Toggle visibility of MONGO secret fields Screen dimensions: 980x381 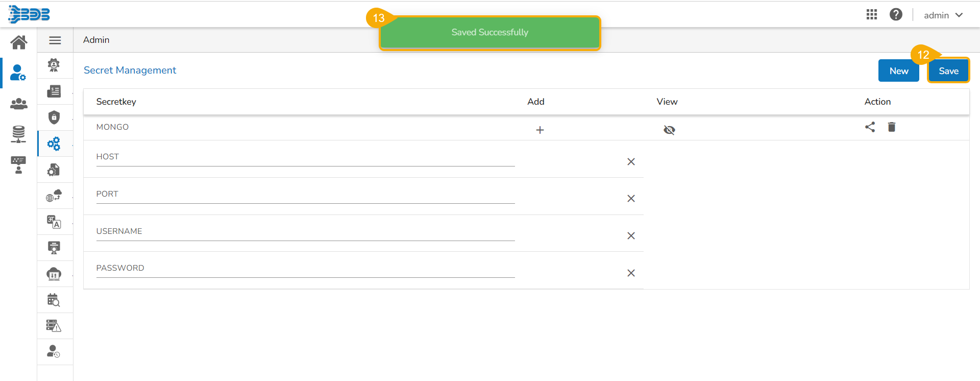click(x=669, y=130)
